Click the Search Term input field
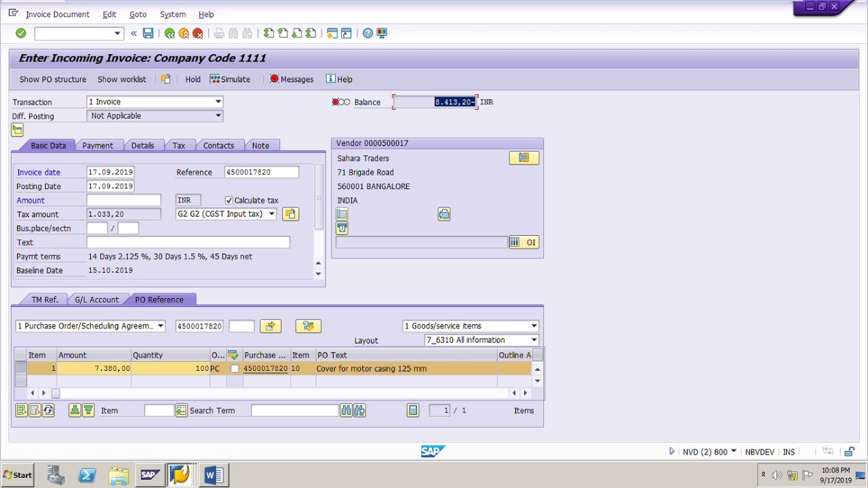 (295, 410)
